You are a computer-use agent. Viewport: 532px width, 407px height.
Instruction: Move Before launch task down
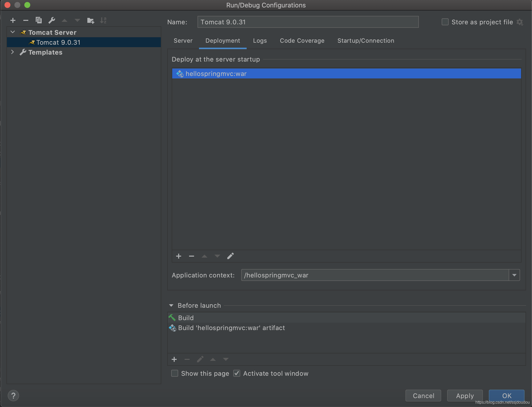click(x=226, y=359)
